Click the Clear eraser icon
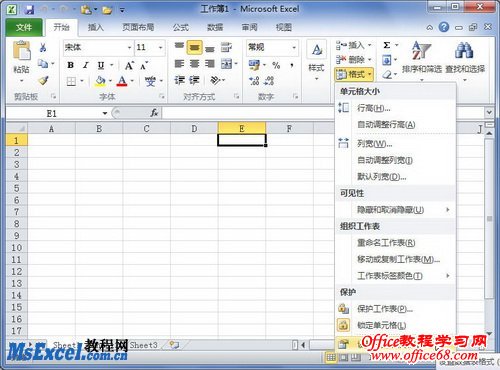The height and width of the screenshot is (370, 500). 387,75
